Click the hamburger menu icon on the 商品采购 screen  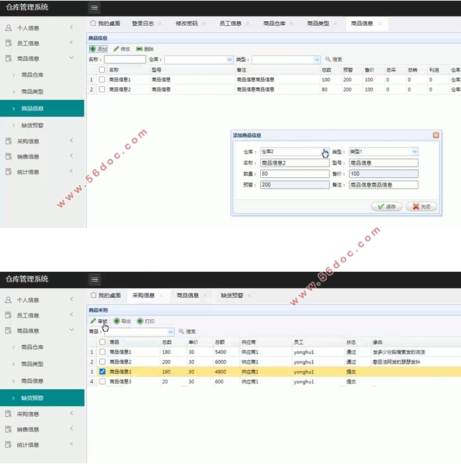(x=94, y=280)
